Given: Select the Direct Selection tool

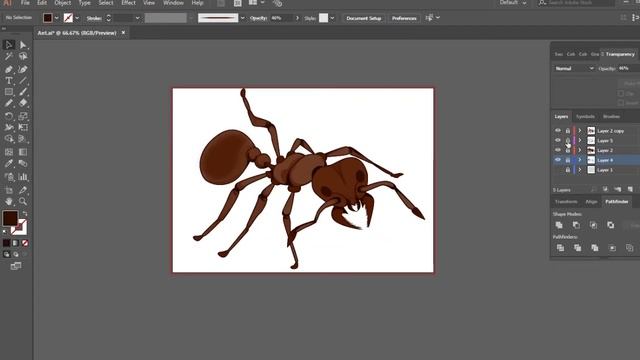Looking at the screenshot, I should click(x=23, y=44).
